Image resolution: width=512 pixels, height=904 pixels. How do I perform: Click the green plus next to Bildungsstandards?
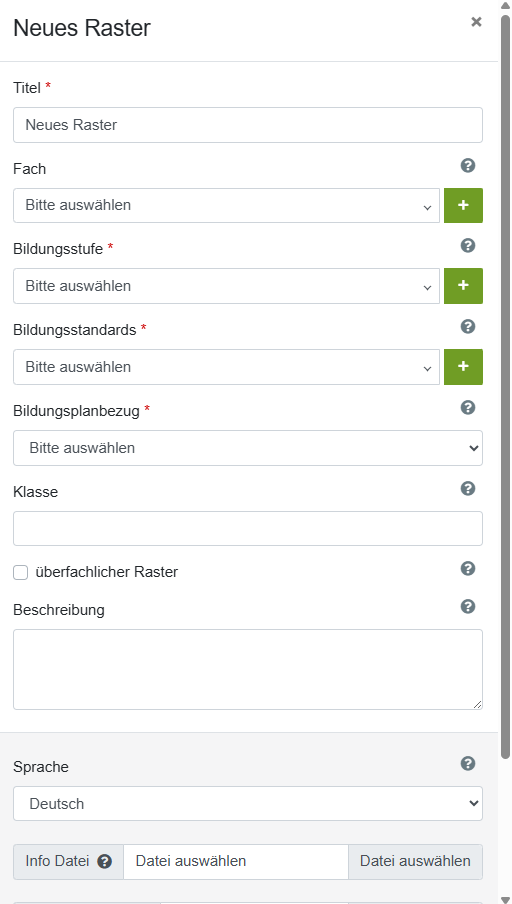(x=463, y=367)
